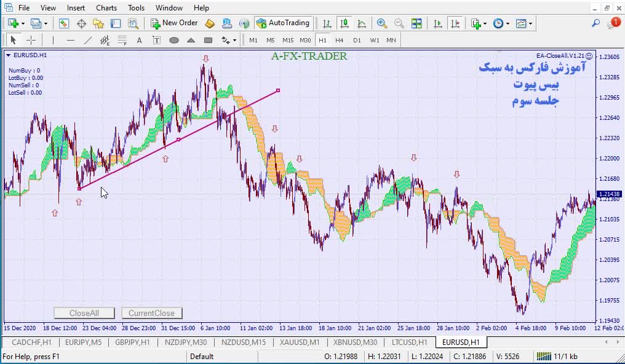Select the Fibonacci Retracement tool
The image size is (625, 364).
coord(122,41)
